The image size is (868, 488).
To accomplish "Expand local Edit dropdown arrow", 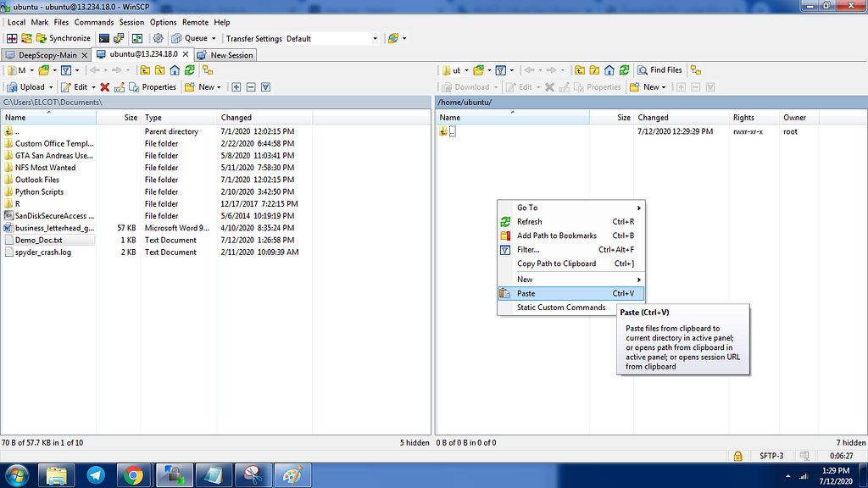I will [x=93, y=87].
